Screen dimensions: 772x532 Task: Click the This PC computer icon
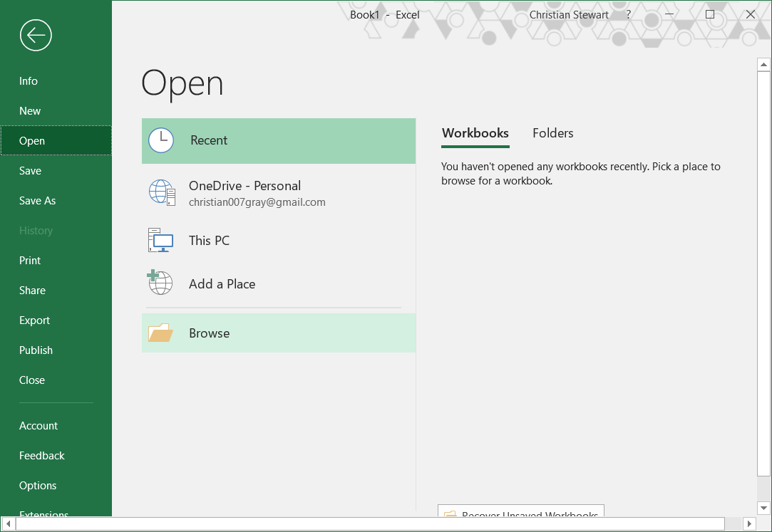(x=160, y=240)
